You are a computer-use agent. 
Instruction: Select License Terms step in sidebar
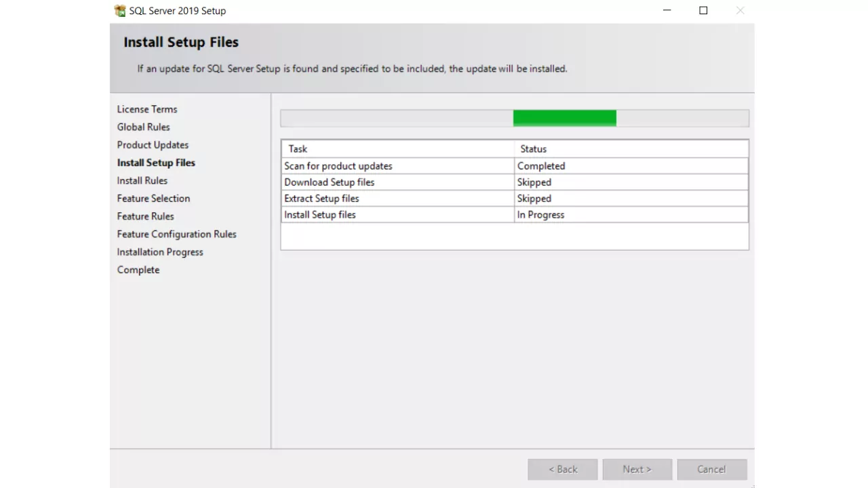pyautogui.click(x=147, y=109)
